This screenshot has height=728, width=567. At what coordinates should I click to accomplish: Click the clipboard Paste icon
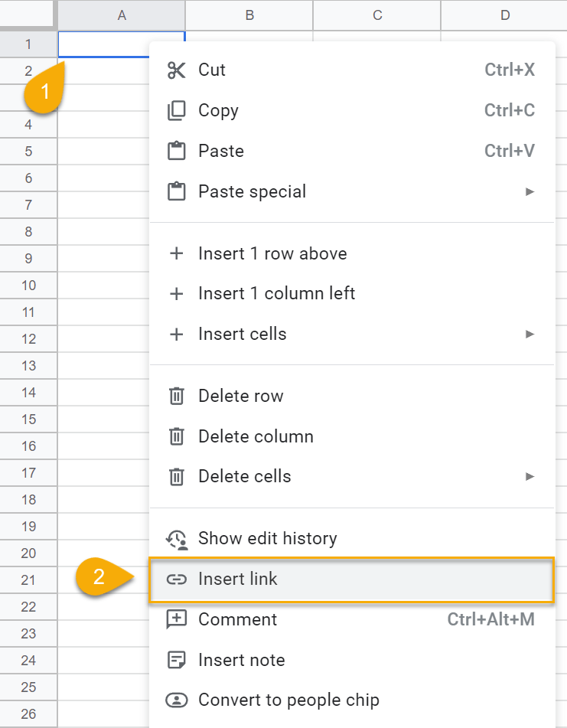pos(177,151)
